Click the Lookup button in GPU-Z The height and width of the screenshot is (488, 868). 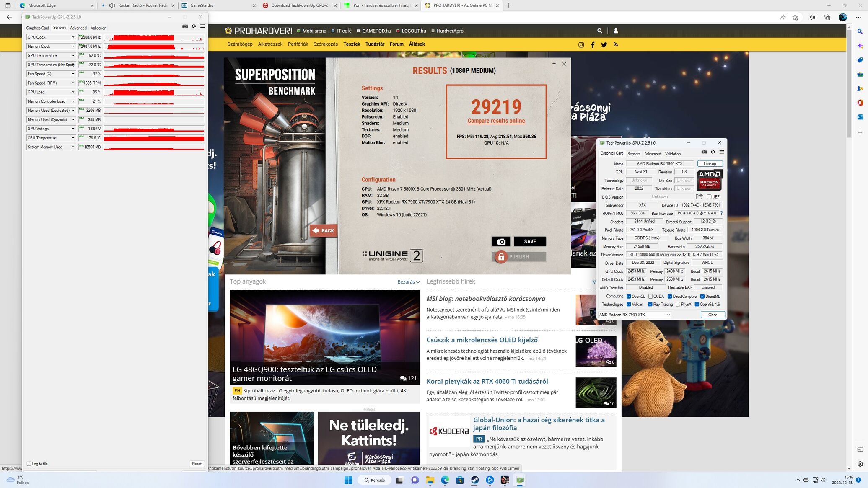[710, 164]
